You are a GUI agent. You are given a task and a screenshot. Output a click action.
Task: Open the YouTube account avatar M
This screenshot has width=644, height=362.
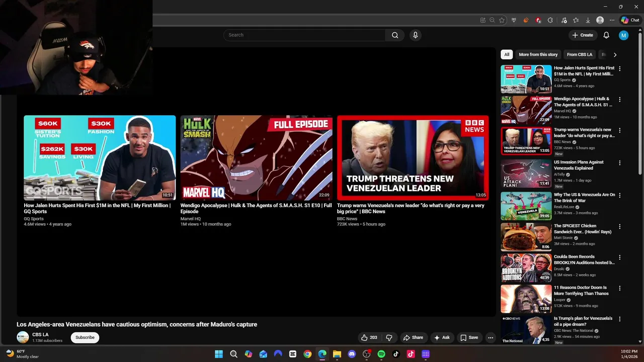624,35
